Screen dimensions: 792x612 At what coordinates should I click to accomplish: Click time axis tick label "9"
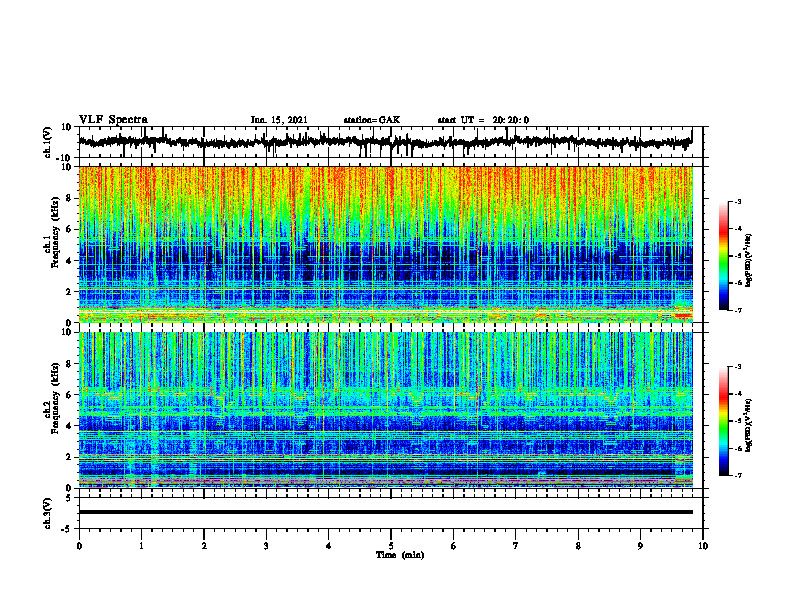click(640, 546)
